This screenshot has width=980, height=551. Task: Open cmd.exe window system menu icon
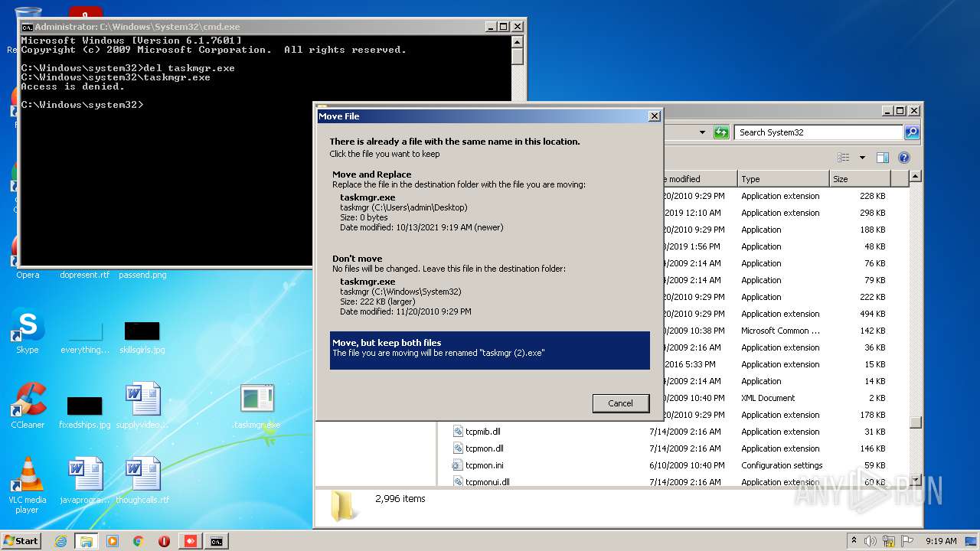pos(27,27)
